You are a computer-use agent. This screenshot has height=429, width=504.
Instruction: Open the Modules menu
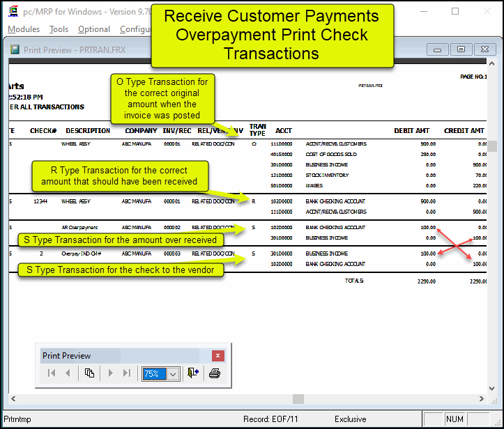click(x=24, y=29)
